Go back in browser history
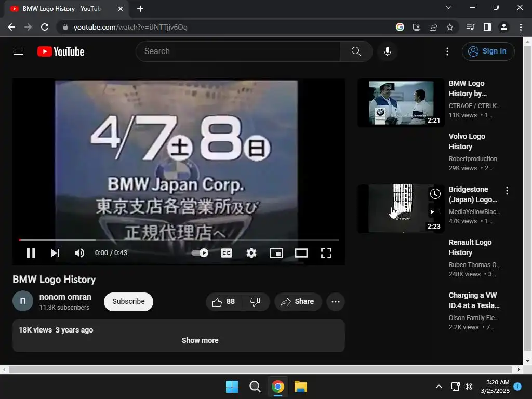 tap(11, 27)
